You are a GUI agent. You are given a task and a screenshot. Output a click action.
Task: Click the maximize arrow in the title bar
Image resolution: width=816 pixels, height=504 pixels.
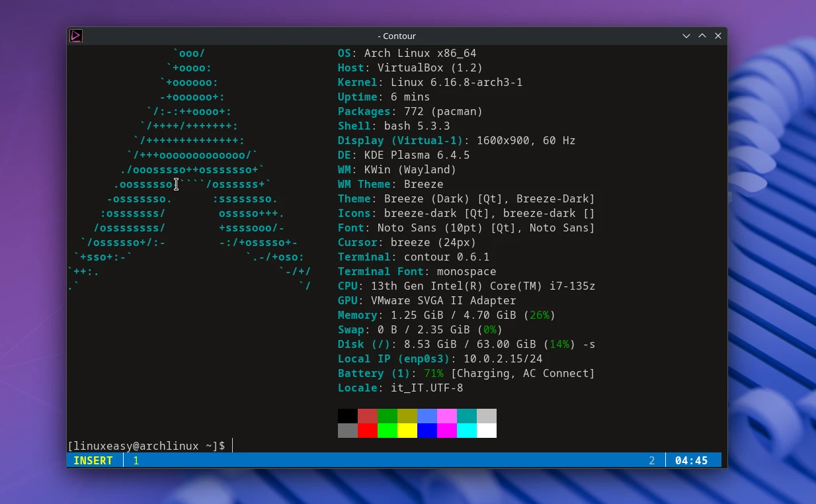702,36
